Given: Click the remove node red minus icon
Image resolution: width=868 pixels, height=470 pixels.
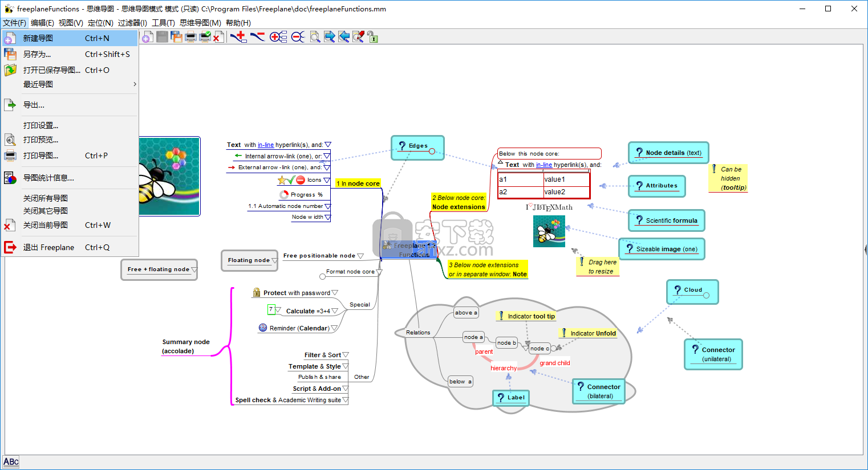Looking at the screenshot, I should [x=258, y=37].
